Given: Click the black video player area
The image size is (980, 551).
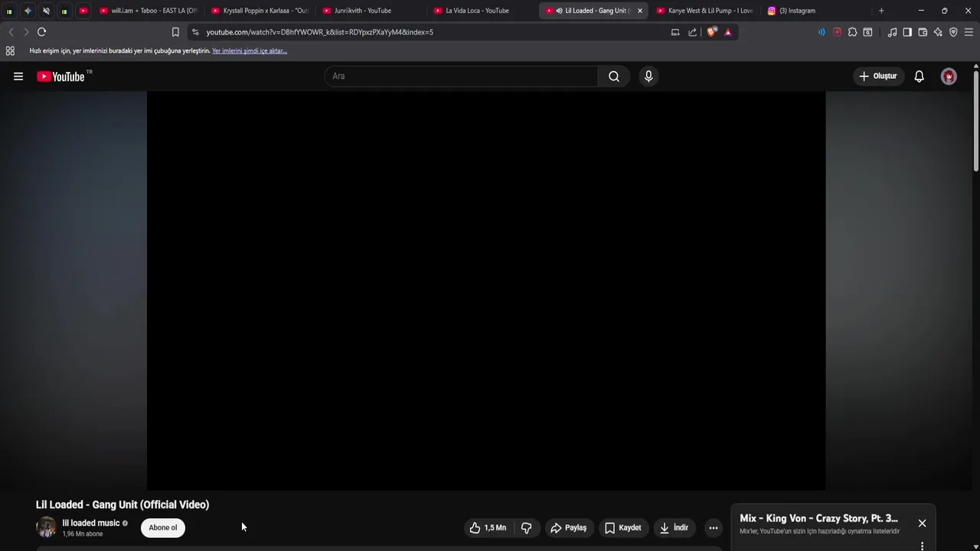Looking at the screenshot, I should pos(486,291).
